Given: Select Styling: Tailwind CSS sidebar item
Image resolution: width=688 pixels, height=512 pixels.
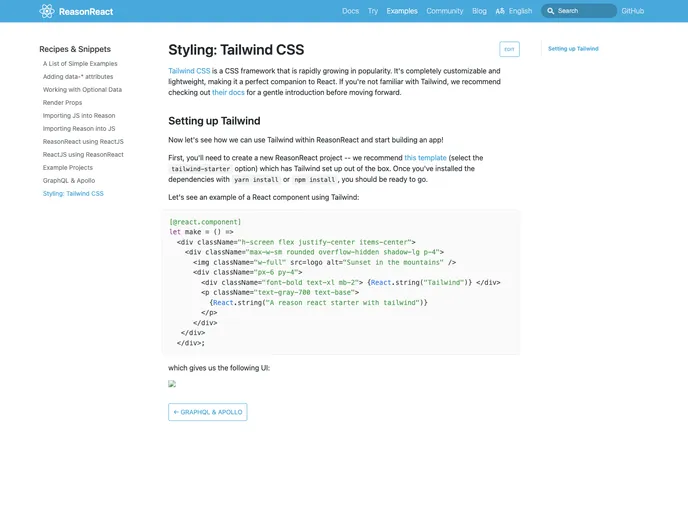Looking at the screenshot, I should point(73,193).
